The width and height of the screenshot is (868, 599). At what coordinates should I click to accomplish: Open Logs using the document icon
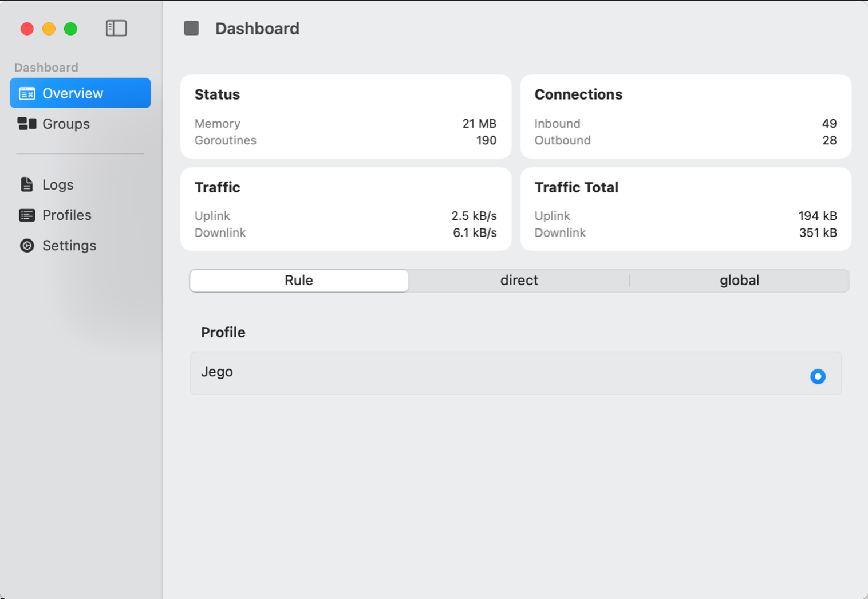pyautogui.click(x=27, y=184)
